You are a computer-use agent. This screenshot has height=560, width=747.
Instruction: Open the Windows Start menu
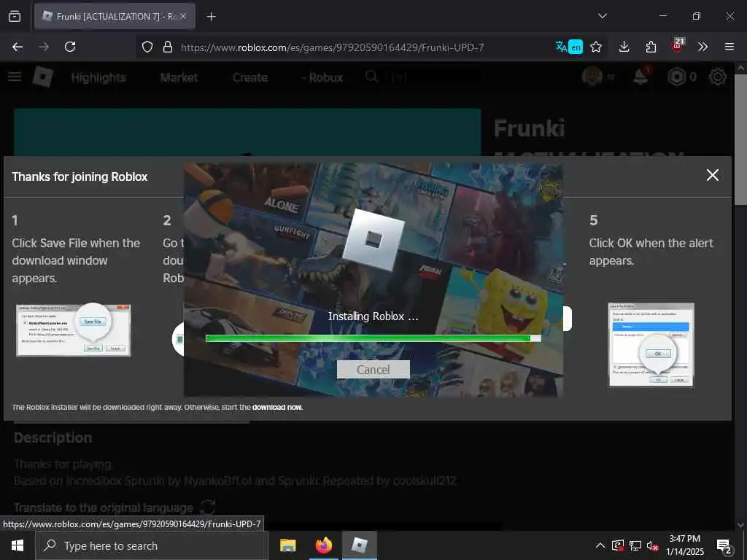coord(18,545)
